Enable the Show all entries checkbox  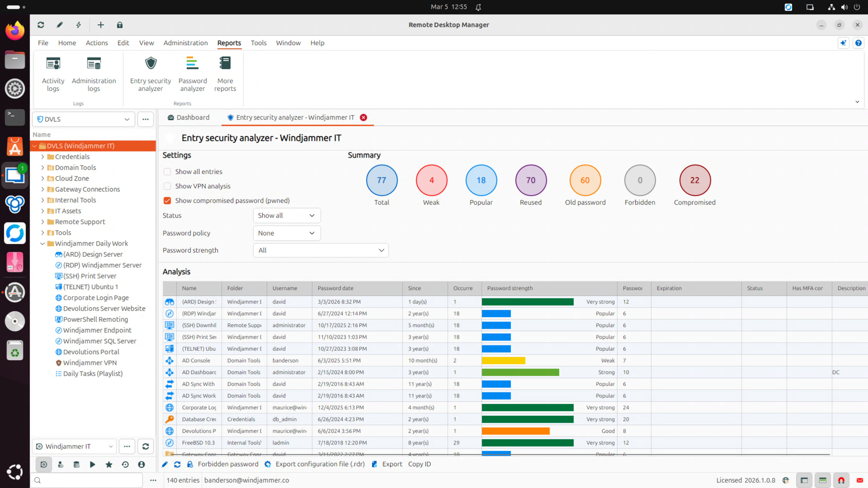(x=167, y=171)
